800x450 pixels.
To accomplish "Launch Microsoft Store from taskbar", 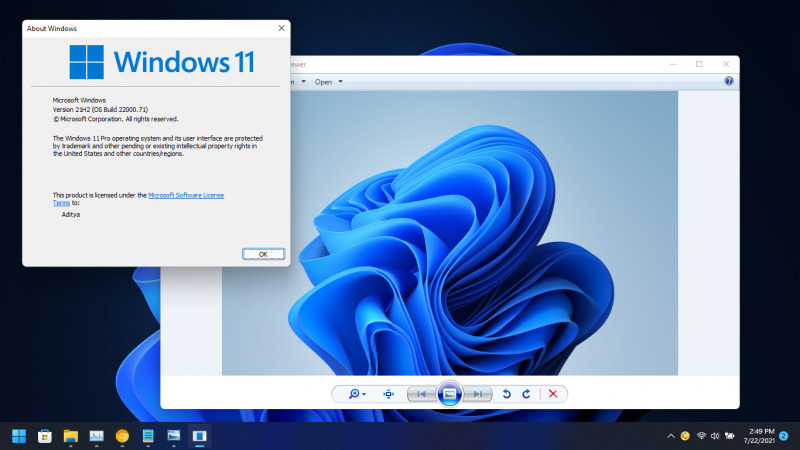I will pos(45,436).
